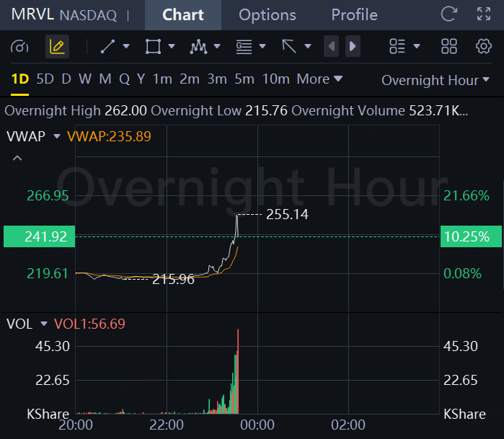Image resolution: width=504 pixels, height=439 pixels.
Task: Select the 1m interval
Action: pyautogui.click(x=162, y=79)
